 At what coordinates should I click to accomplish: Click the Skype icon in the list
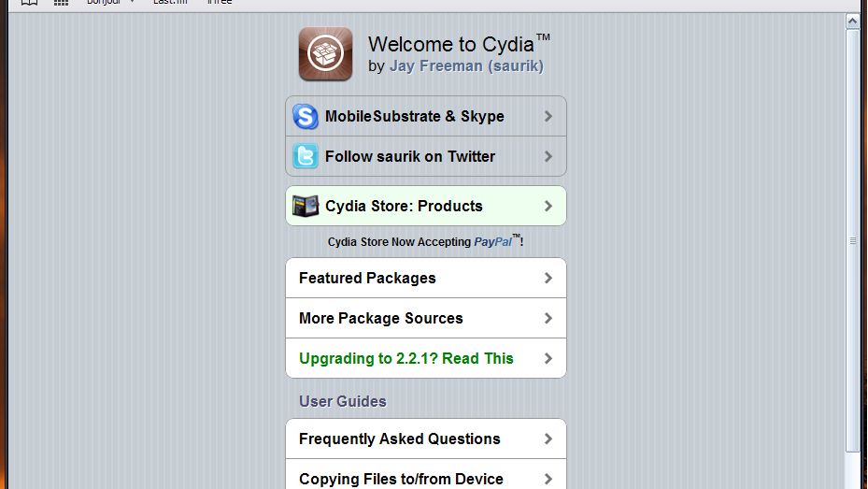306,117
